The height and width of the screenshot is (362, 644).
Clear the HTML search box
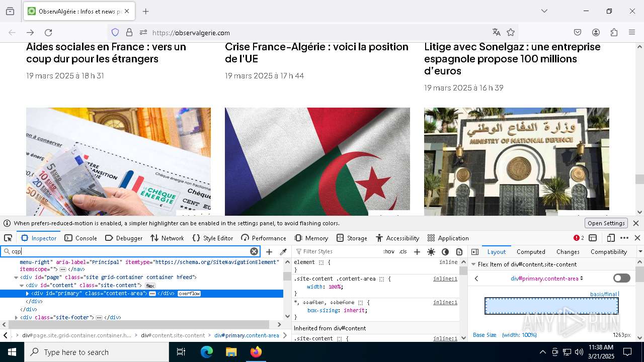[254, 251]
